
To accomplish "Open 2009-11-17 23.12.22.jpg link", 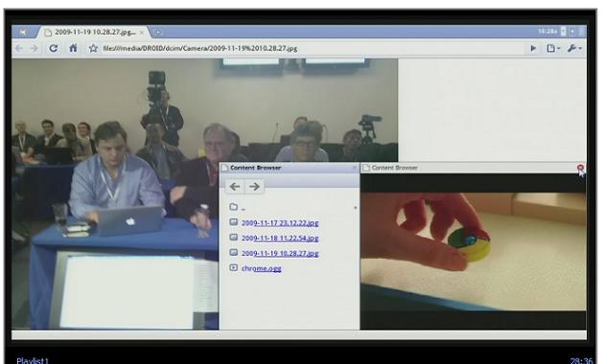I will pyautogui.click(x=280, y=223).
